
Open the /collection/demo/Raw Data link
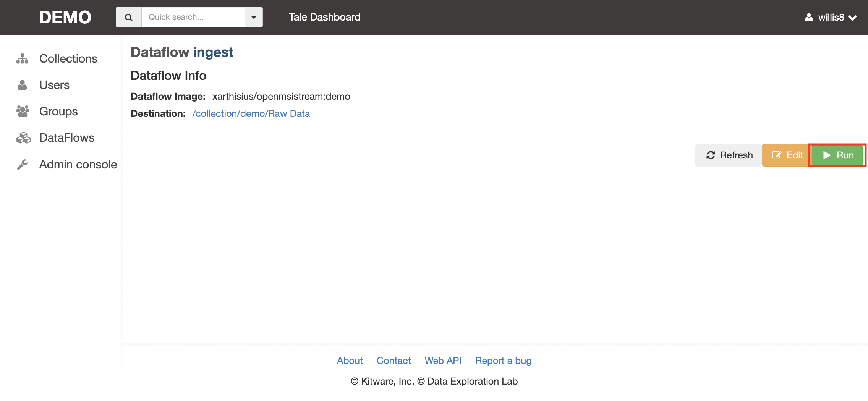coord(251,113)
